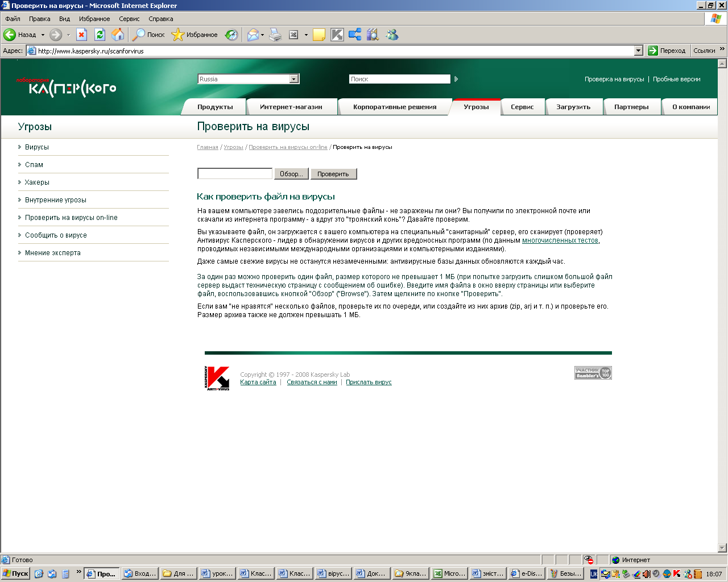Submit site search with arrow icon
The height and width of the screenshot is (582, 728).
click(x=456, y=79)
